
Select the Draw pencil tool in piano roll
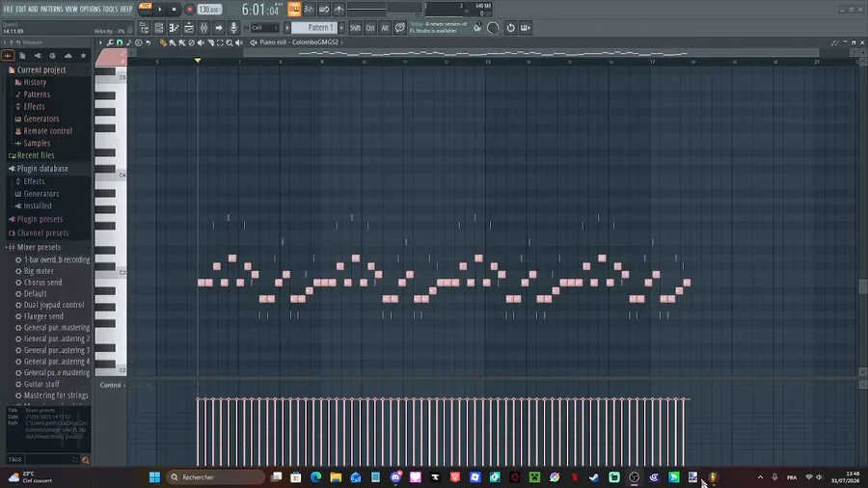click(x=163, y=42)
